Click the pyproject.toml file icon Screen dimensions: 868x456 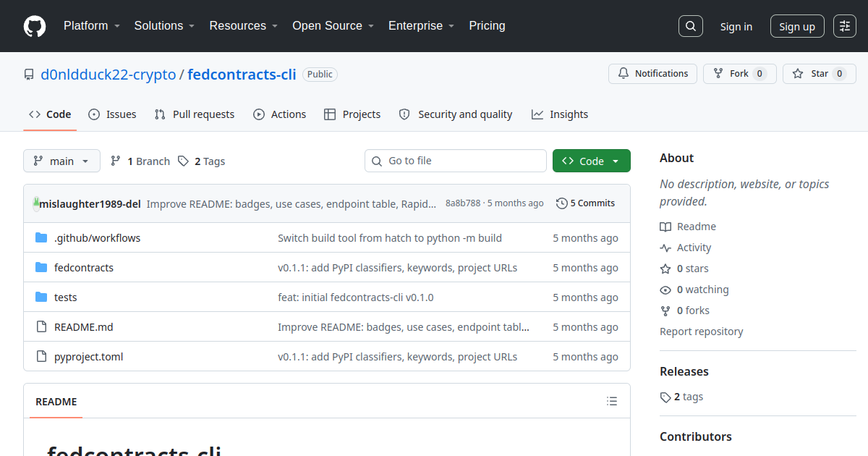click(x=41, y=357)
